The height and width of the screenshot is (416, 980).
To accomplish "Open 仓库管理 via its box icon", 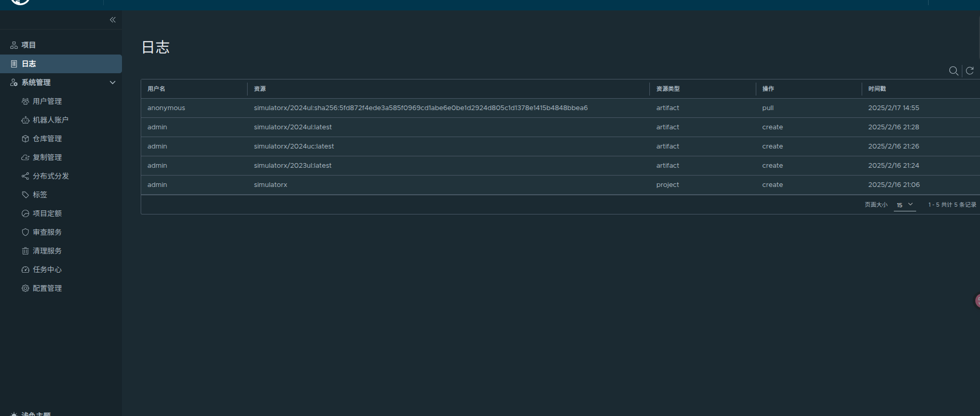I will tap(25, 139).
